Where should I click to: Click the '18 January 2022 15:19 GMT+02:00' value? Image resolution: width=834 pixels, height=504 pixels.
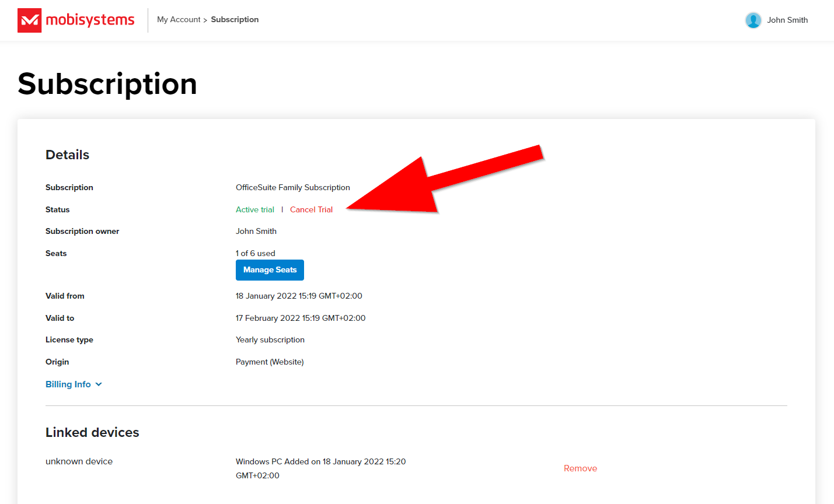[299, 296]
